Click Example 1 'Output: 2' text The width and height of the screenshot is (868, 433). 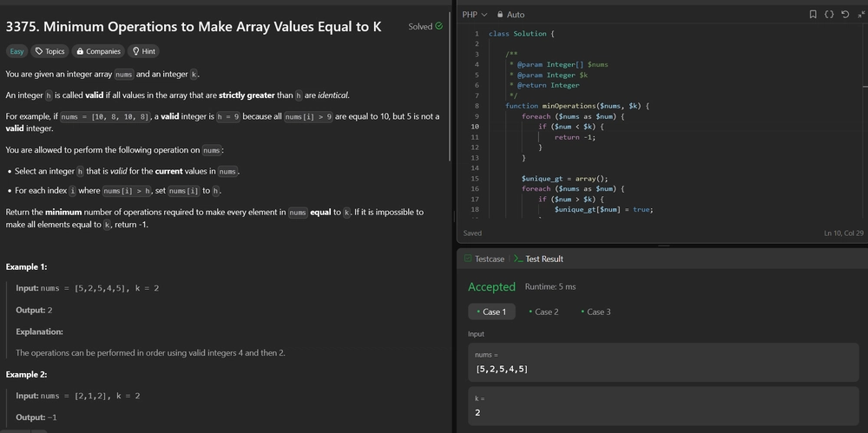(34, 310)
